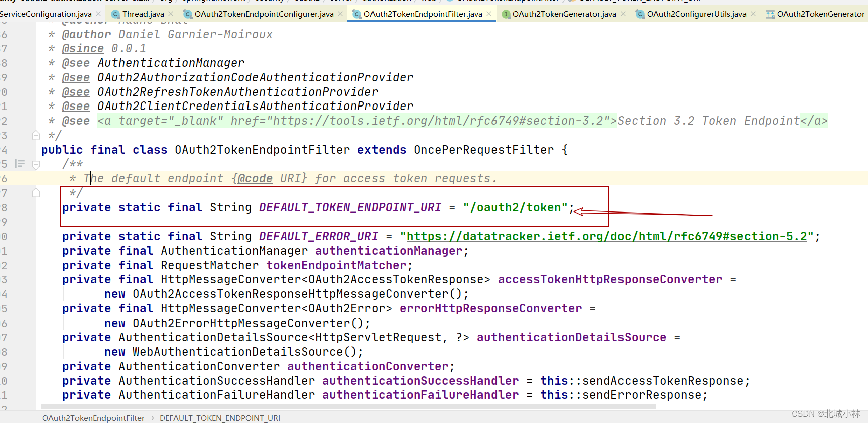Click OAuth2TokenEndpointFilter in the class declaration
Screen dimensions: 868x423
pyautogui.click(x=263, y=150)
